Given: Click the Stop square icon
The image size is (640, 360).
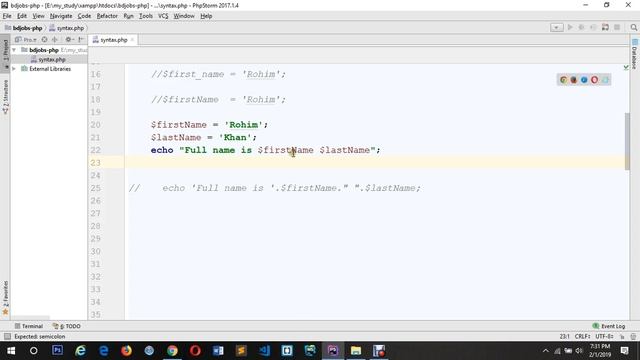Looking at the screenshot, I should [617, 27].
